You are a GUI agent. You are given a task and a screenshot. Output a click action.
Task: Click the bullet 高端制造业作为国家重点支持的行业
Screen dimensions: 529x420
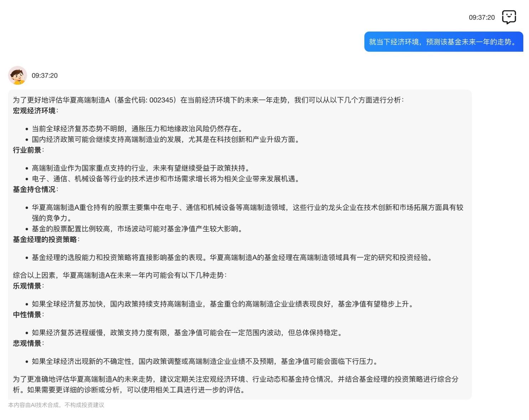coord(141,168)
